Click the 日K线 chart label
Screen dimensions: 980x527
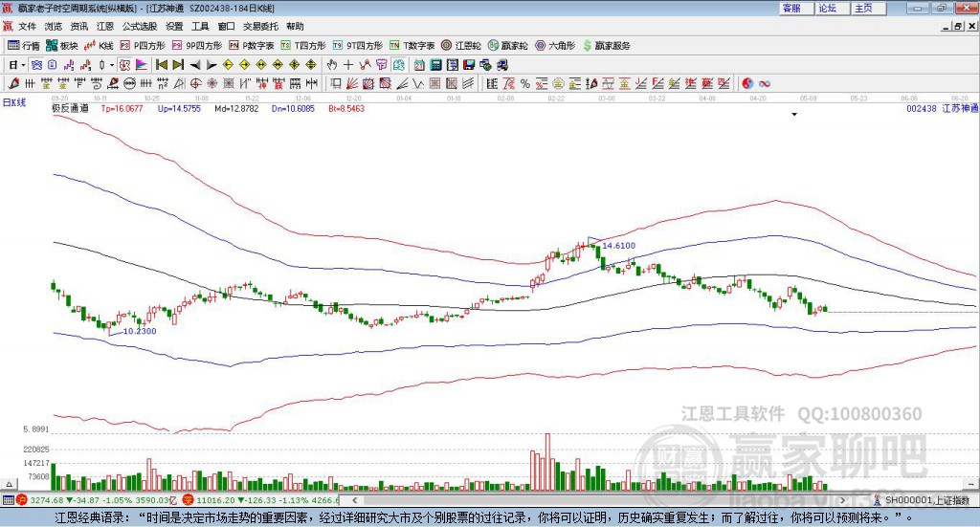pyautogui.click(x=14, y=102)
